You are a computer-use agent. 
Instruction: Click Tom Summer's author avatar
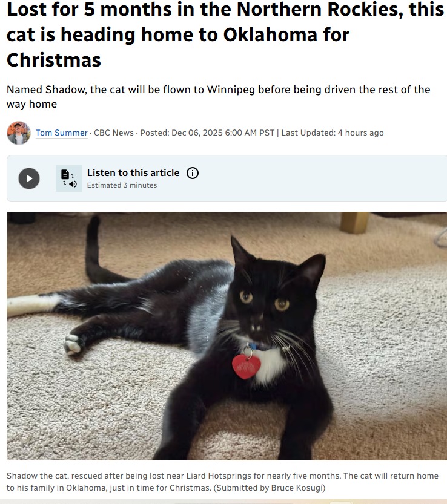[x=19, y=133]
